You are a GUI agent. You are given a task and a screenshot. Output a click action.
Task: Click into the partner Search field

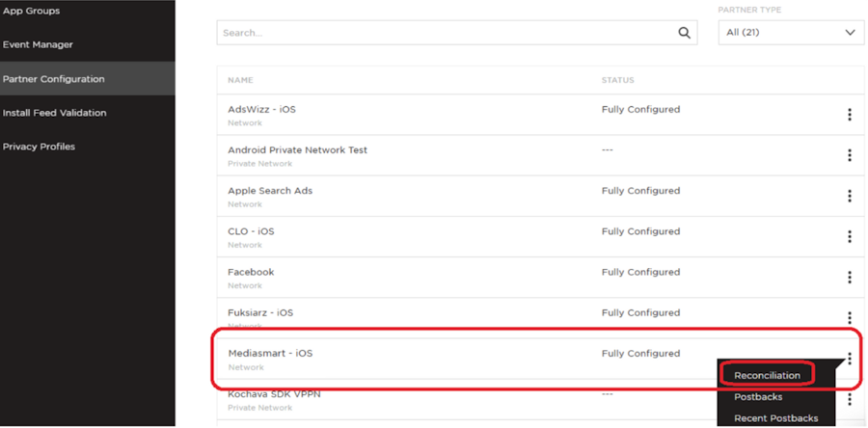point(446,33)
